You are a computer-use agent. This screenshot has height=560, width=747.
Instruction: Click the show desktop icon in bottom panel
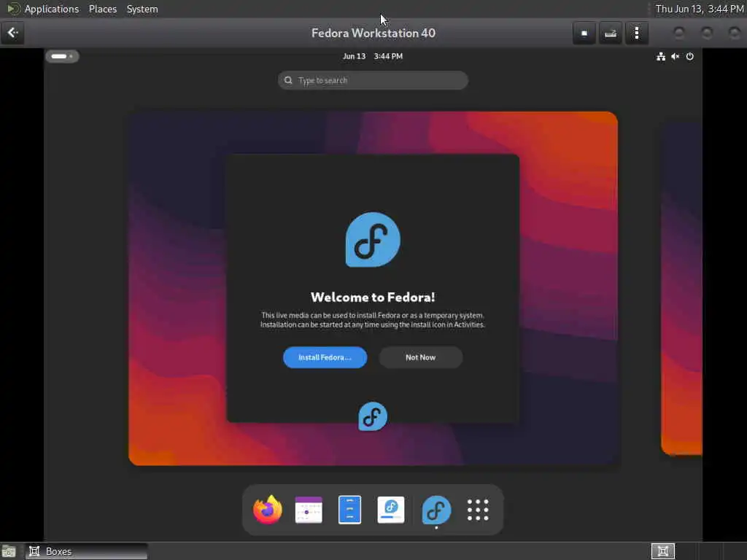pos(9,551)
